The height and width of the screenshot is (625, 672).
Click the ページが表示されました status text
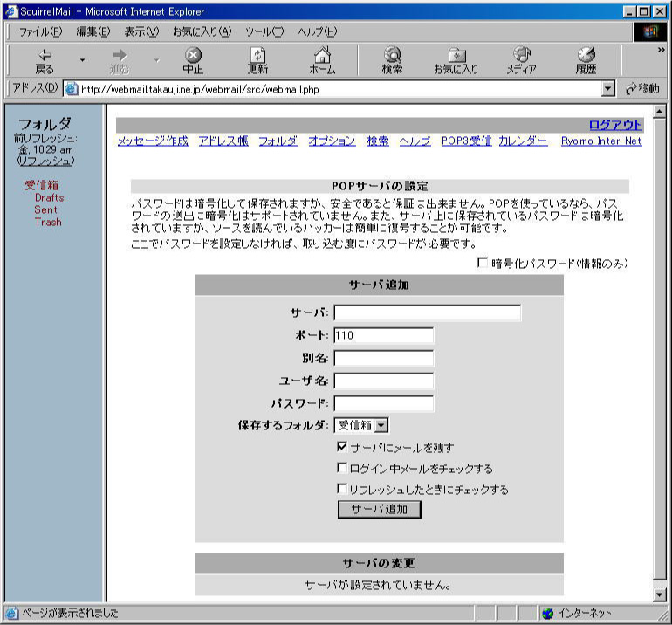coord(71,613)
